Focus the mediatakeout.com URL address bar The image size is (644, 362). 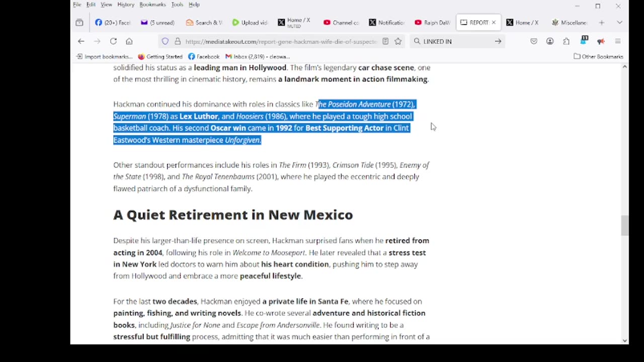point(280,41)
